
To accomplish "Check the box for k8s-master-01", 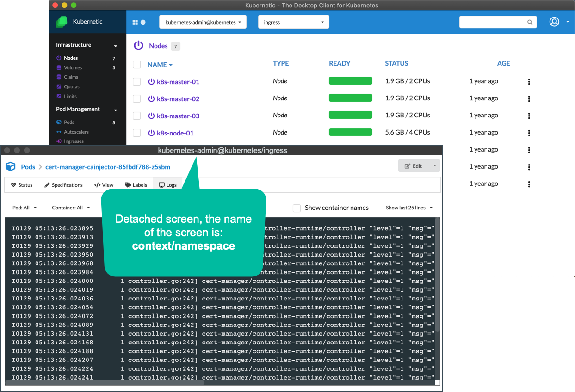I will pos(136,82).
